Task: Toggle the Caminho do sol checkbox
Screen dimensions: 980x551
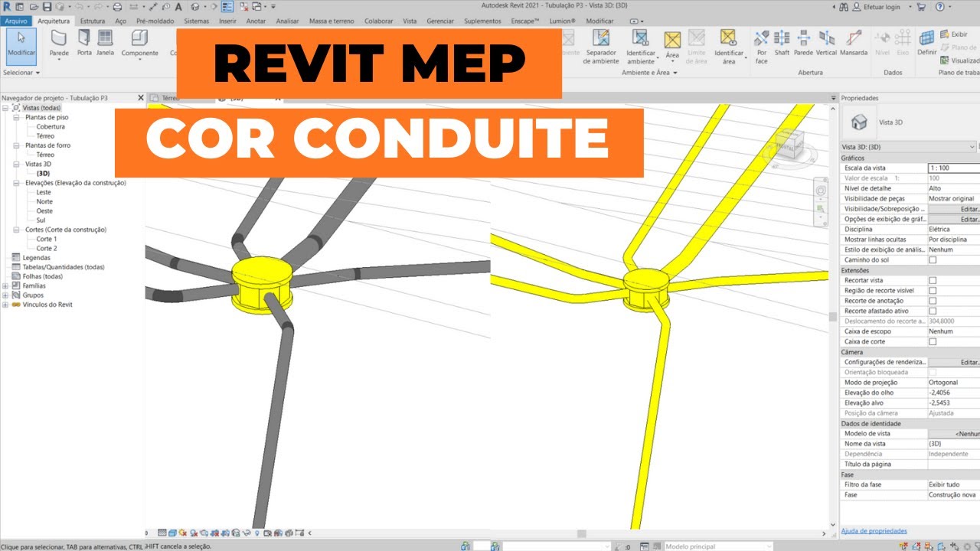Action: point(933,260)
